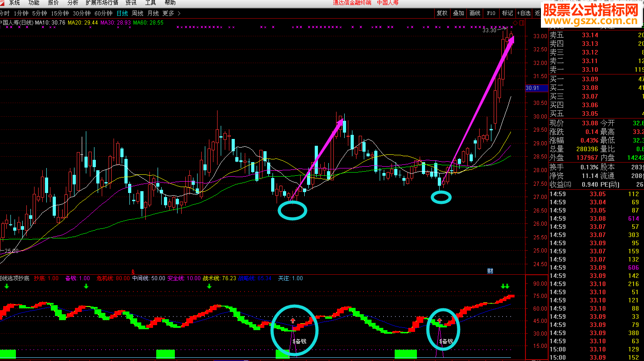Open the 帮助 menu
This screenshot has height=361, width=644.
pos(170,3)
